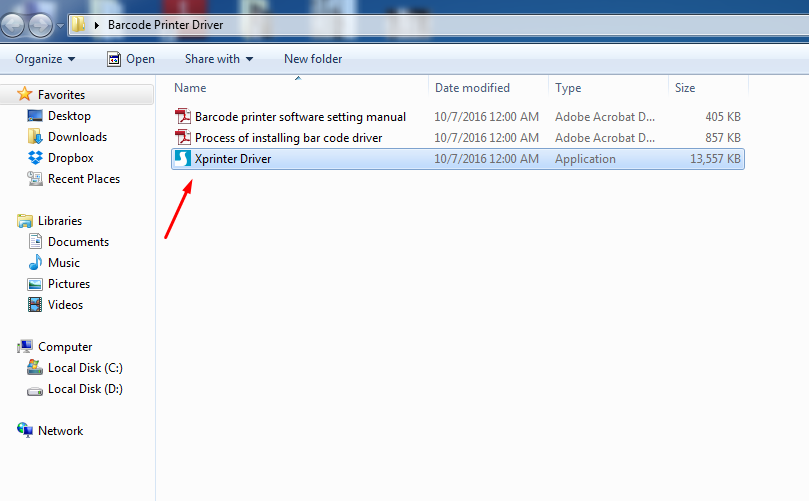Open the Organize dropdown menu
Viewport: 809px width, 501px height.
45,59
